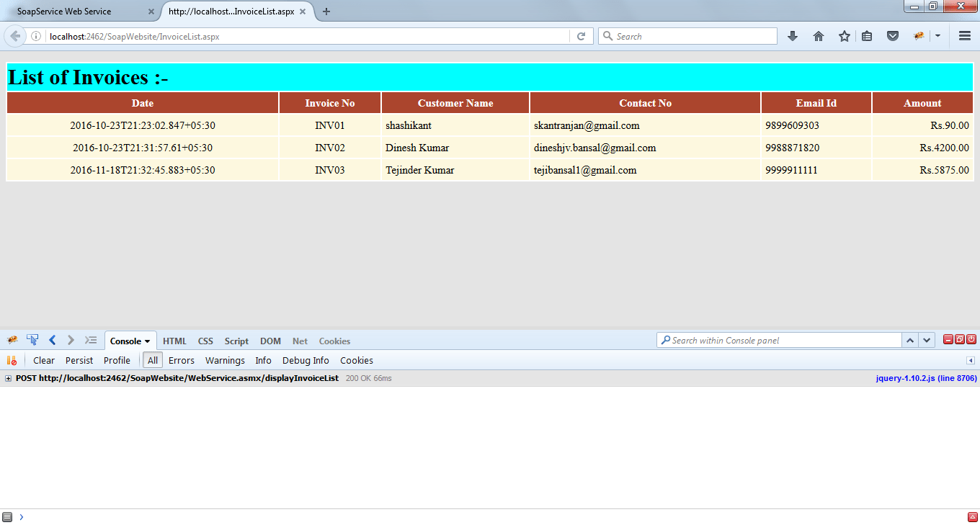Click the Firebug bug icon in DevTools panel
The image size is (980, 525).
[x=12, y=341]
